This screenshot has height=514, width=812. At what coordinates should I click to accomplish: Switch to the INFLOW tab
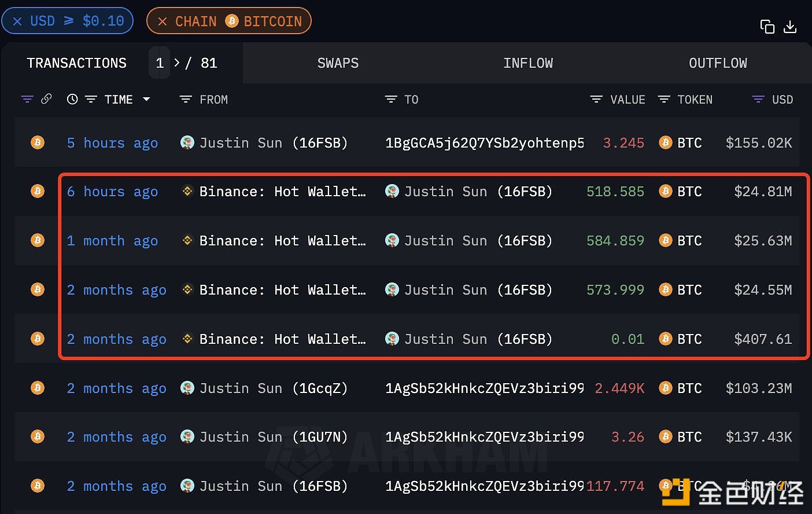(528, 63)
